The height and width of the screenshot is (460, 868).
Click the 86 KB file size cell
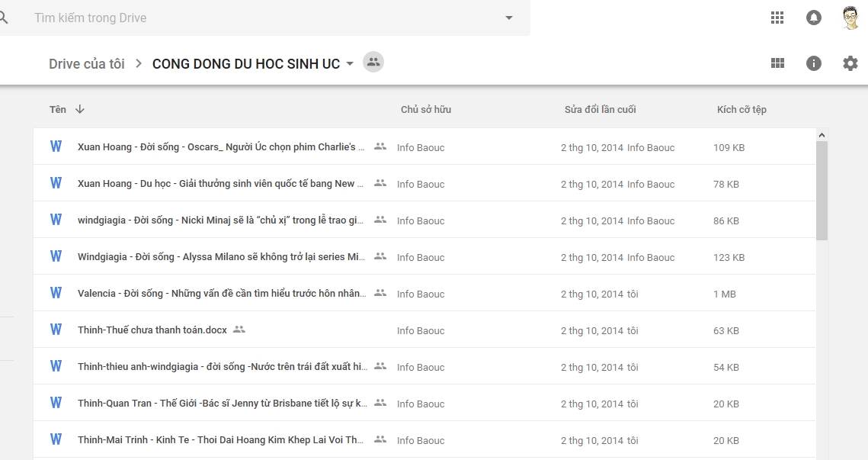pyautogui.click(x=726, y=220)
